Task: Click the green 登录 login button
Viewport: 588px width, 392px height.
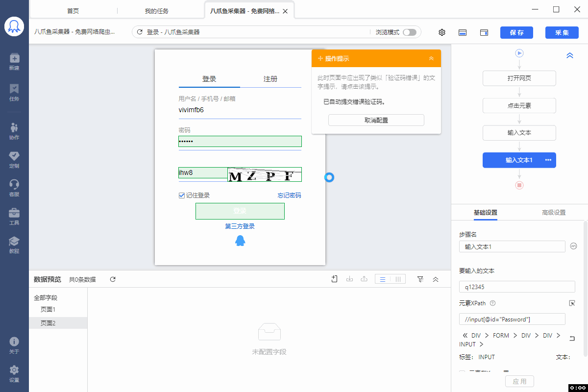Action: pos(240,211)
